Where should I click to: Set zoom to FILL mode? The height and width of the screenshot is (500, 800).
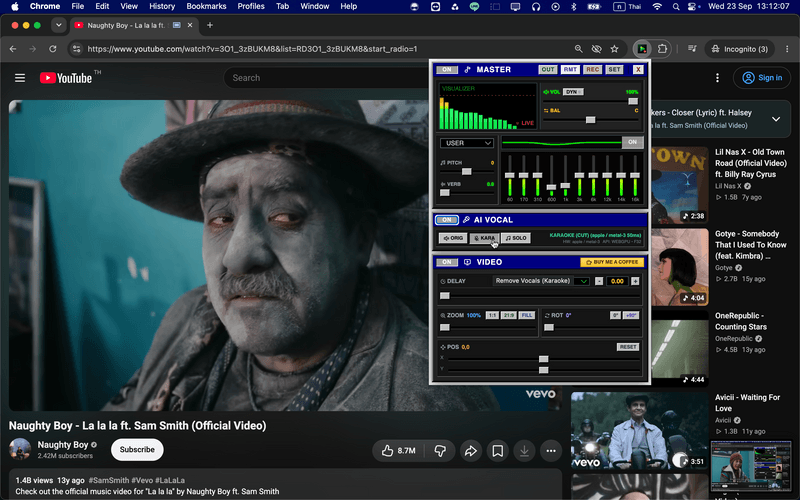527,315
